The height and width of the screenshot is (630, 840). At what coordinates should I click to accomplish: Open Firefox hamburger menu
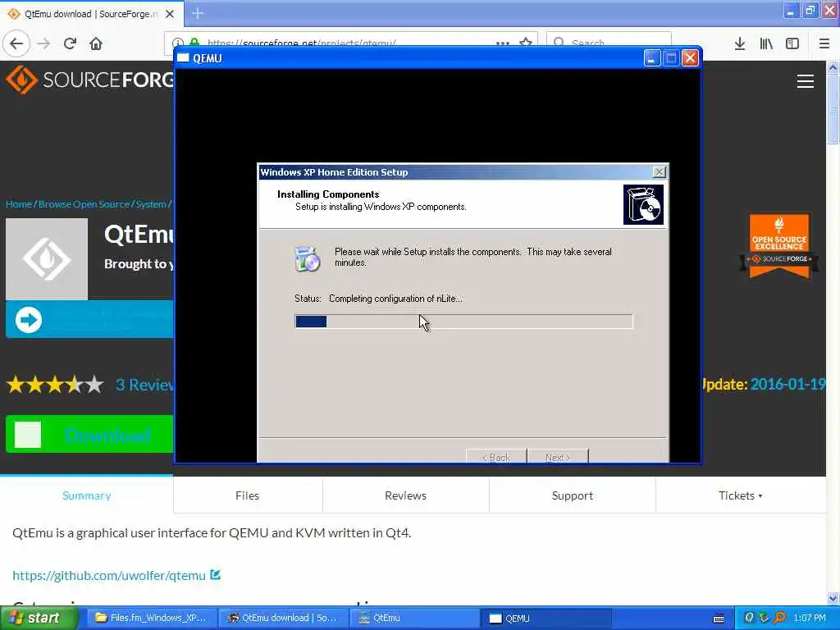click(824, 43)
